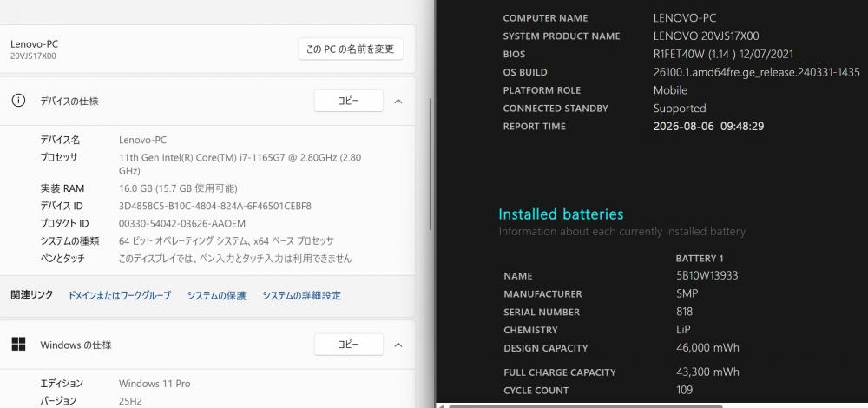Copy Windows specifications with コピー button
Viewport: 868px width, 408px height.
tap(348, 345)
